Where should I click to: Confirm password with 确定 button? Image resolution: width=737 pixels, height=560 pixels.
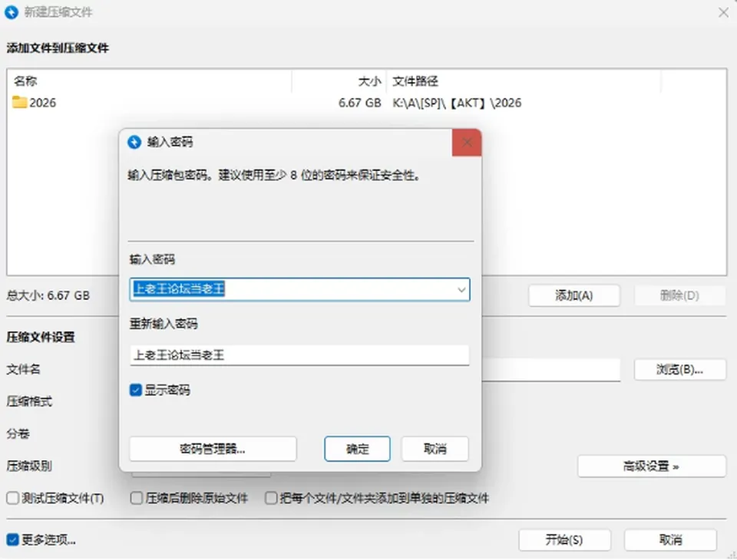click(357, 449)
